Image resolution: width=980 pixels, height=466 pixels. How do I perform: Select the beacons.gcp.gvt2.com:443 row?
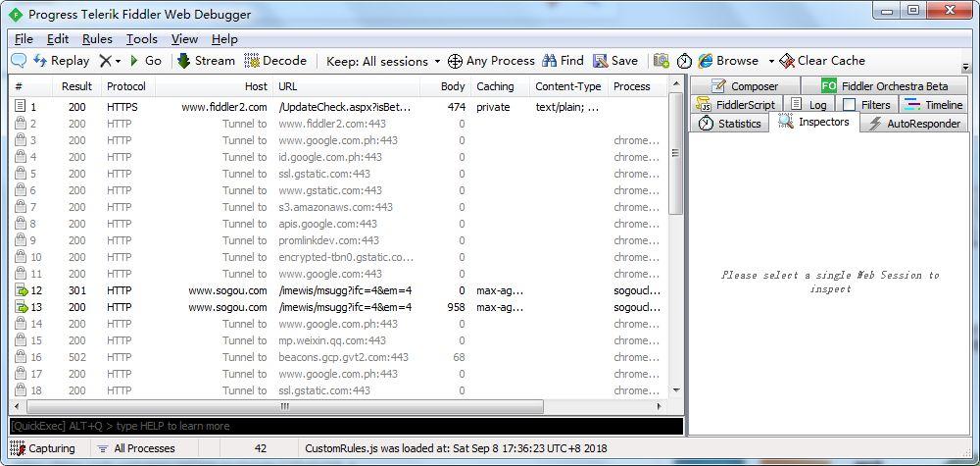point(338,357)
